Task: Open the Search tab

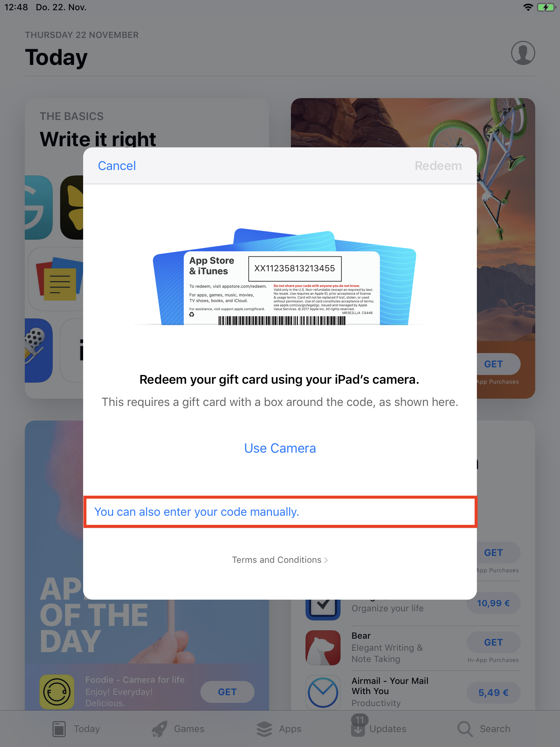Action: pyautogui.click(x=484, y=729)
